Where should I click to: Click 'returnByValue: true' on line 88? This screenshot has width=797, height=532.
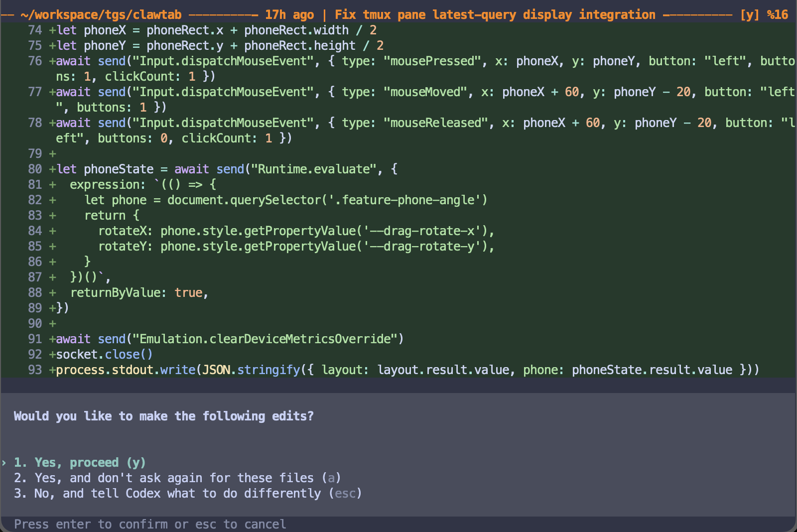point(136,293)
